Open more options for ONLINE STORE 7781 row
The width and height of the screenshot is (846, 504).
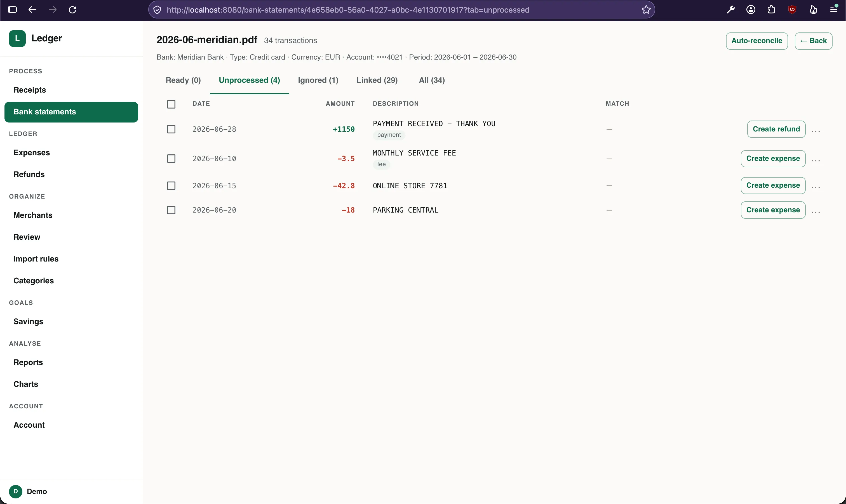(816, 187)
